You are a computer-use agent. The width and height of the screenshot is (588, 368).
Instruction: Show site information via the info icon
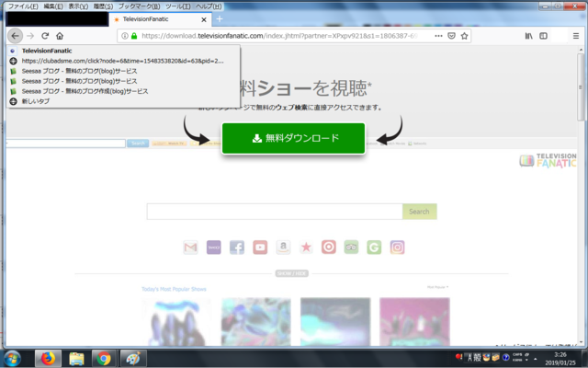[x=125, y=36]
